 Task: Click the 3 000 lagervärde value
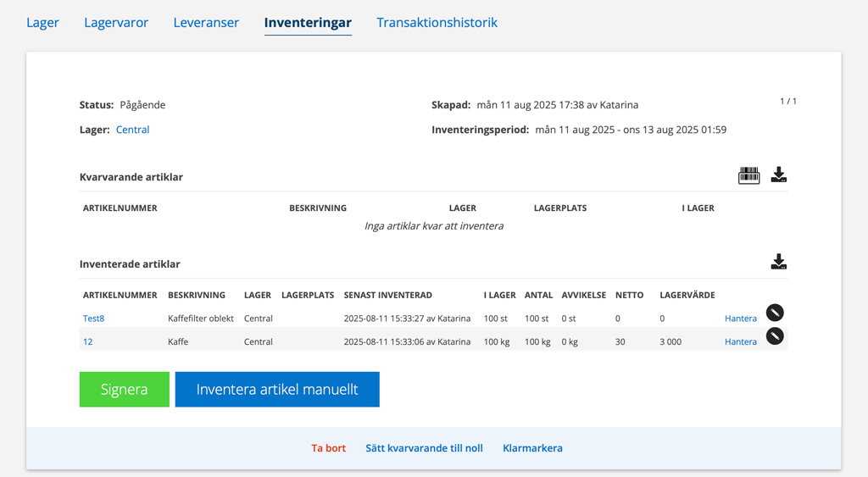pyautogui.click(x=670, y=341)
